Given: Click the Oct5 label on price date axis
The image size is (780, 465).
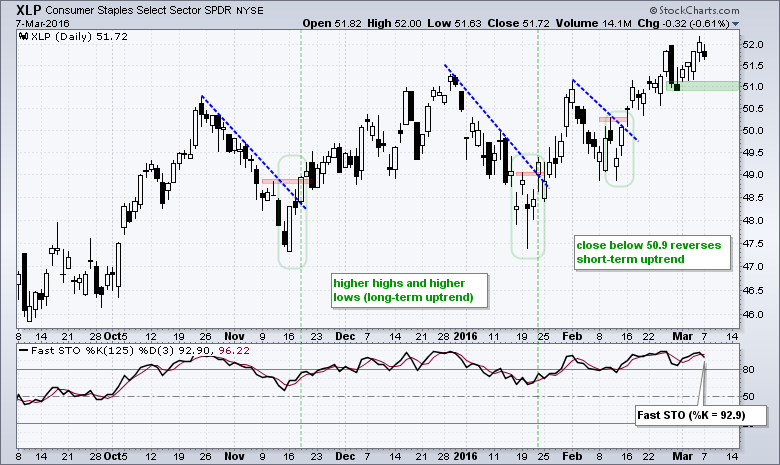Looking at the screenshot, I should [115, 337].
